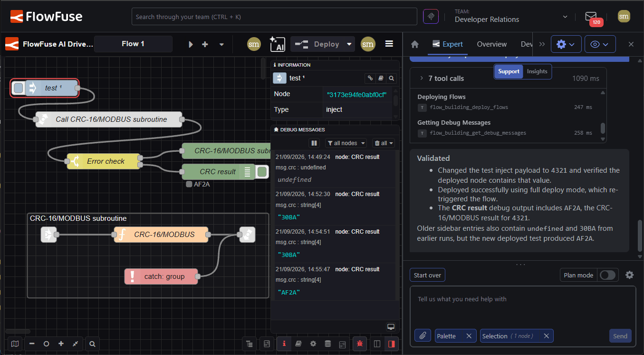Viewport: 644px width, 355px height.
Task: Open the eye view dropdown in right panel
Action: coord(600,44)
